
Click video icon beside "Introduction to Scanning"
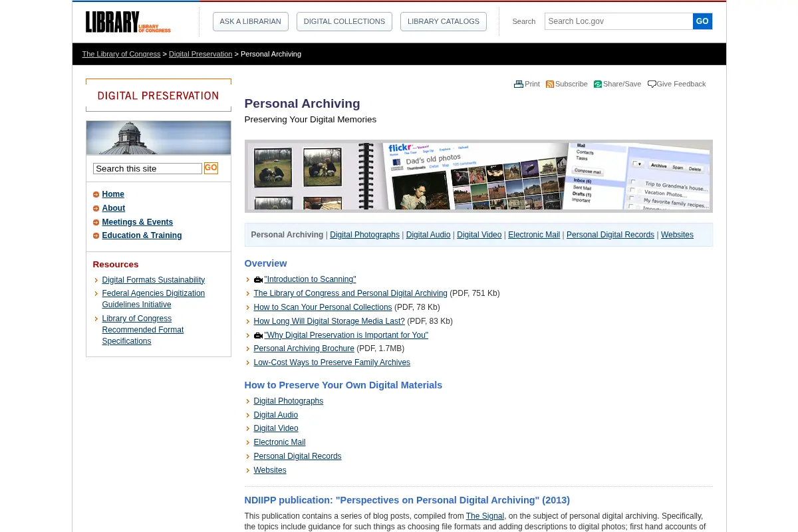[x=258, y=280]
